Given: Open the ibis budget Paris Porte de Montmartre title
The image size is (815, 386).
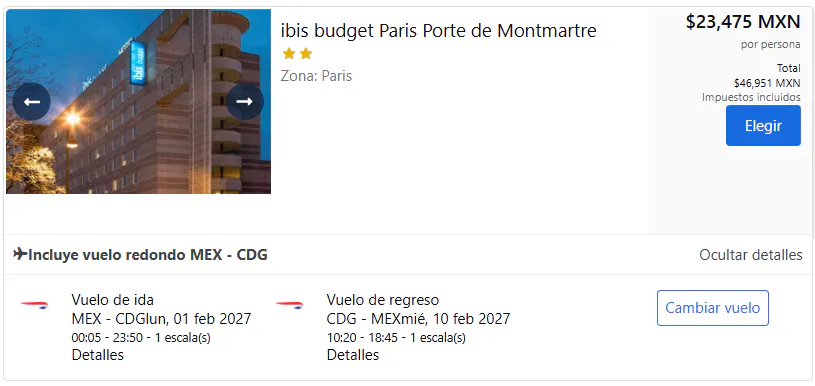Looking at the screenshot, I should coord(439,31).
